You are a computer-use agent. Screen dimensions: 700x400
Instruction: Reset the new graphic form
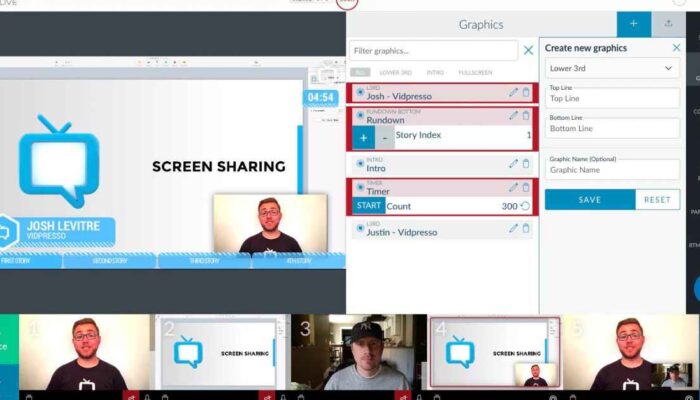[x=657, y=200]
